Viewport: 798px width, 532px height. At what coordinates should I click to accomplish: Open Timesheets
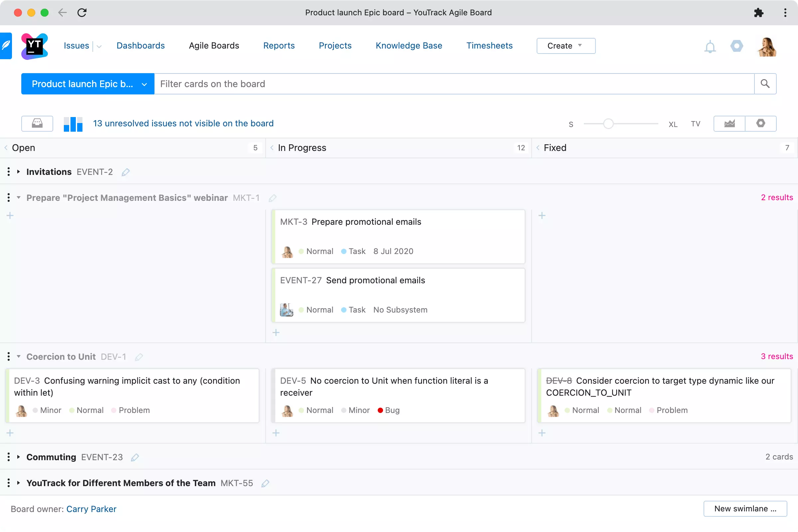pos(489,46)
